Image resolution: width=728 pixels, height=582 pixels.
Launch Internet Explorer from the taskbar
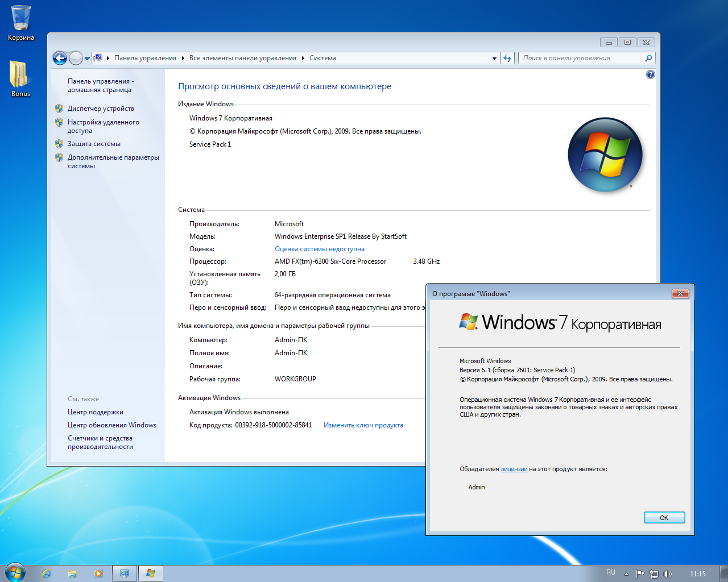[x=46, y=573]
